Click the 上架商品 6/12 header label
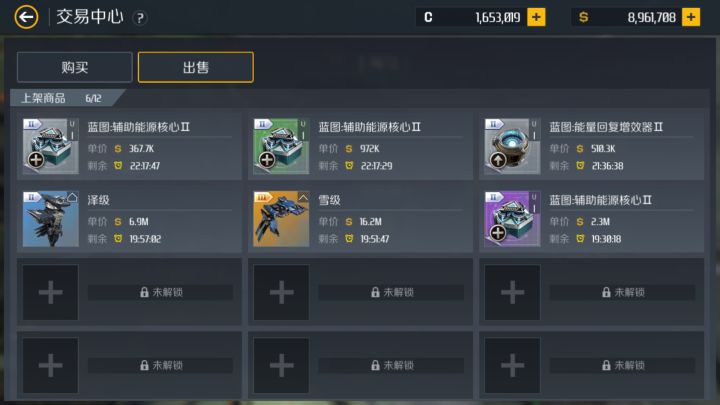Screen dimensions: 720x405 (x=62, y=98)
